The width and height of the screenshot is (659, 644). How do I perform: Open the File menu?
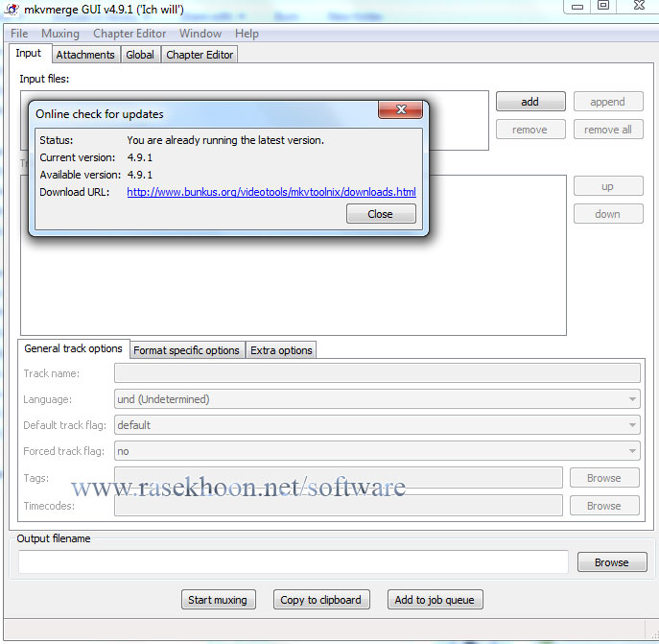(x=19, y=34)
